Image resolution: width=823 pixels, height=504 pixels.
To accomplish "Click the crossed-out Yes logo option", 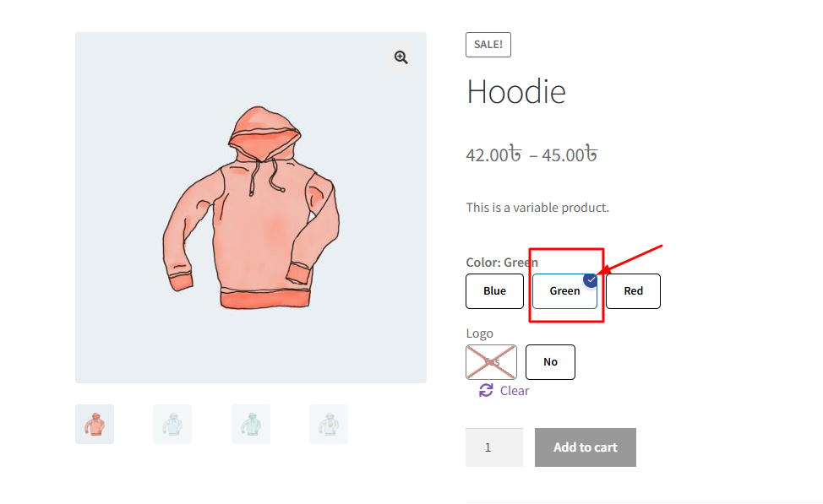I will click(x=491, y=362).
